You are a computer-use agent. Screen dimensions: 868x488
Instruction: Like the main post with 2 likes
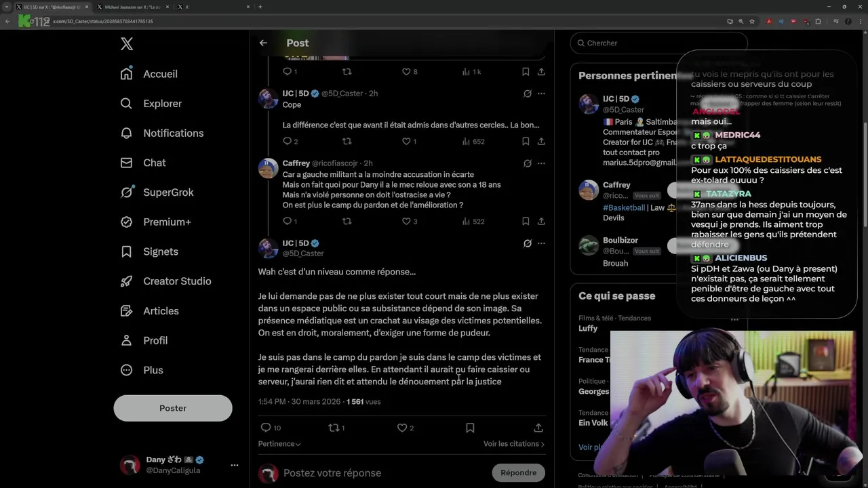[x=402, y=428]
